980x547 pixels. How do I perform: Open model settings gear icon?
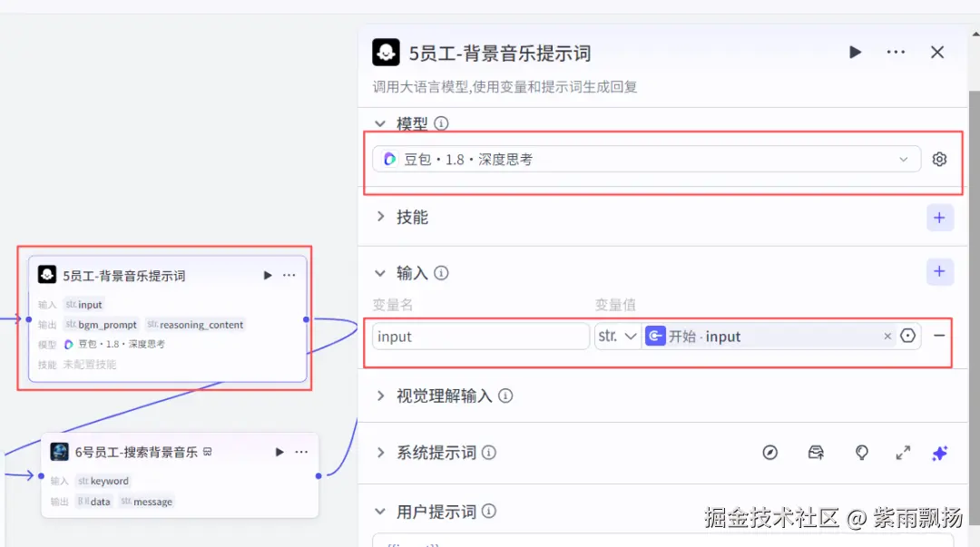tap(939, 160)
